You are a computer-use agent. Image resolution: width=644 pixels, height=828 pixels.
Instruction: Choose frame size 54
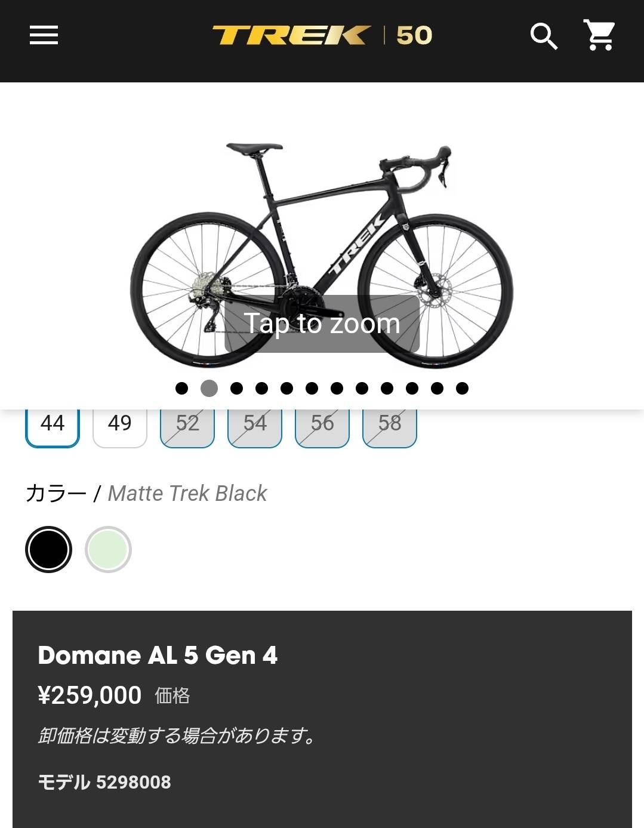click(255, 423)
